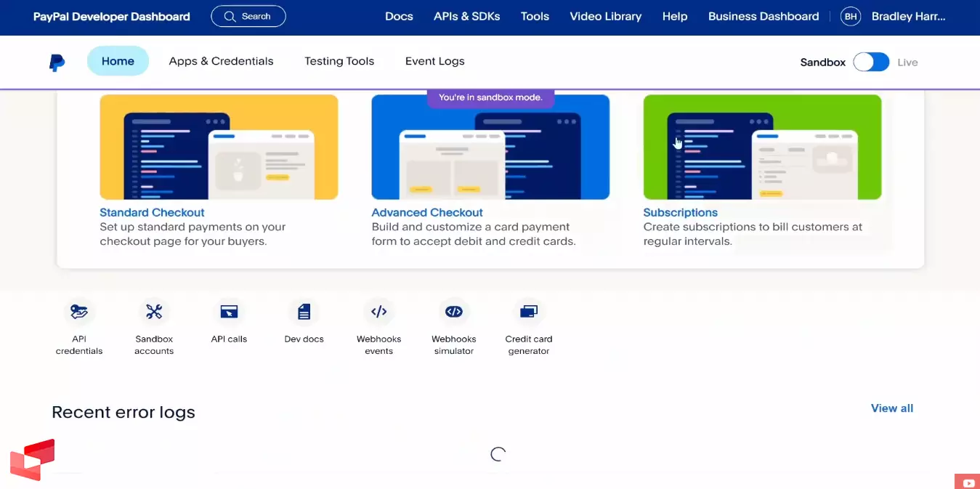Open the Bradley Harr account dropdown
The width and height of the screenshot is (980, 489).
coord(909,15)
